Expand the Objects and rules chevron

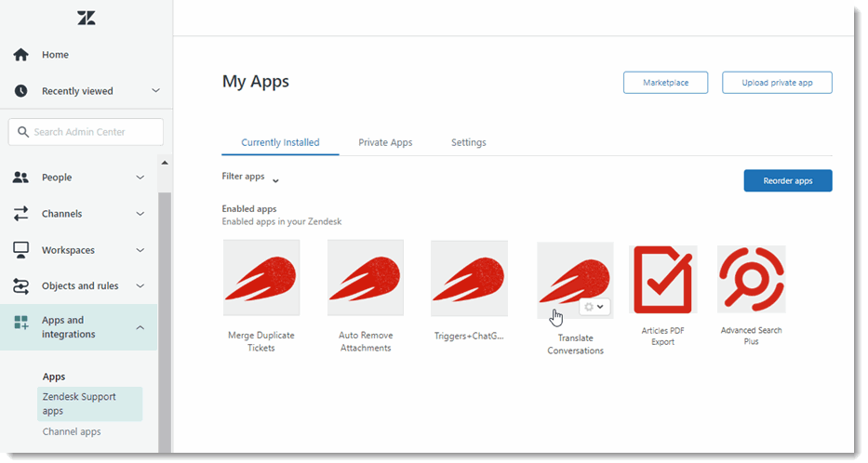coord(140,286)
